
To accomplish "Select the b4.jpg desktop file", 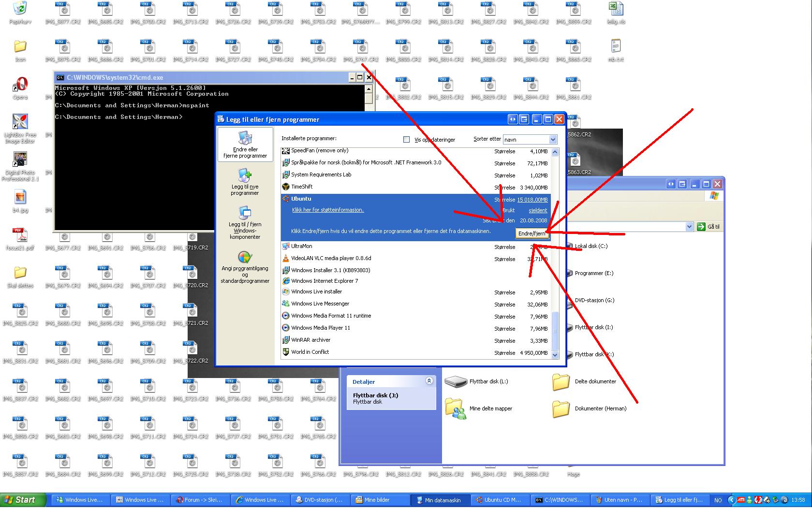I will click(x=20, y=202).
